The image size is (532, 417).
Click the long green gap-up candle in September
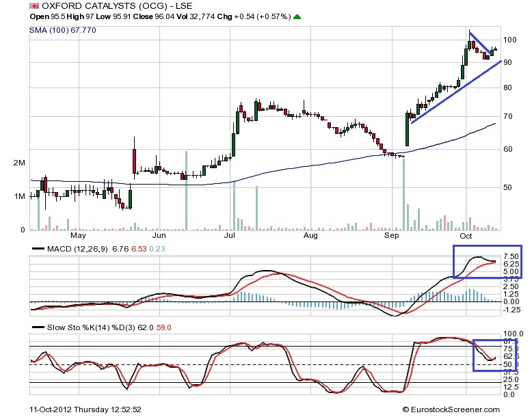(407, 129)
